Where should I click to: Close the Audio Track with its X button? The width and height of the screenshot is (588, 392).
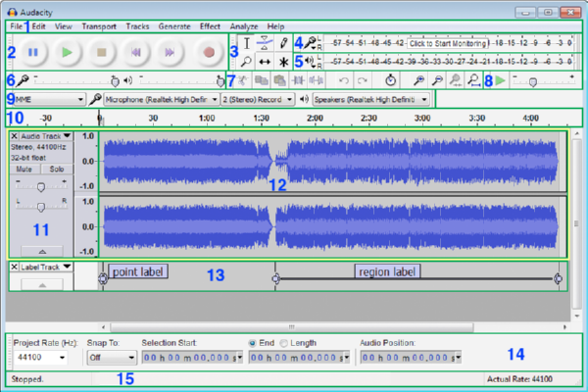tap(14, 136)
